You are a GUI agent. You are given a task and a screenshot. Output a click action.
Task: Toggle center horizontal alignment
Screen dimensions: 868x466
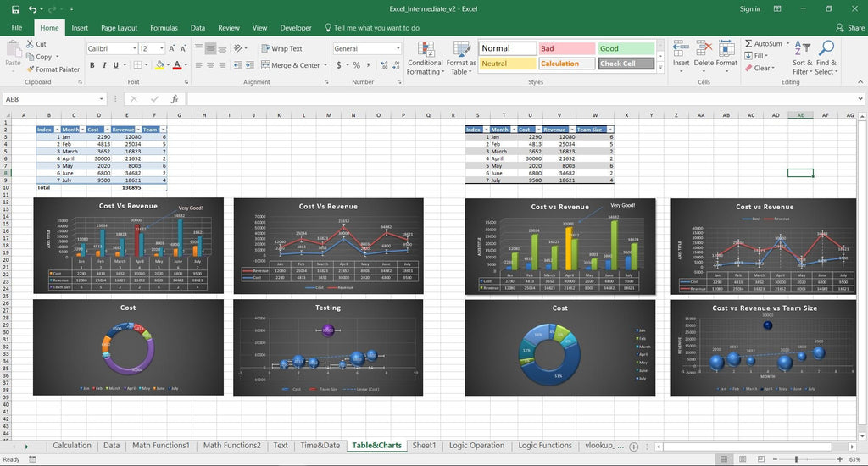[210, 65]
